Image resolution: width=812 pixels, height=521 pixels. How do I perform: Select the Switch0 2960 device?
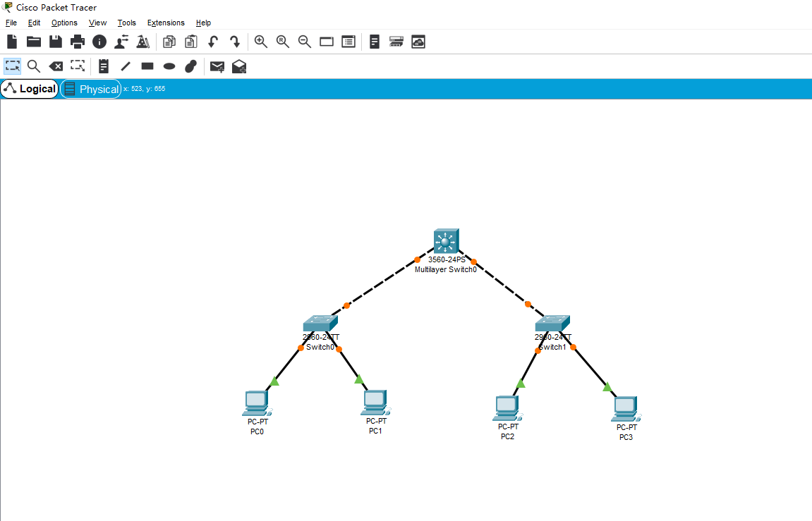[x=320, y=324]
